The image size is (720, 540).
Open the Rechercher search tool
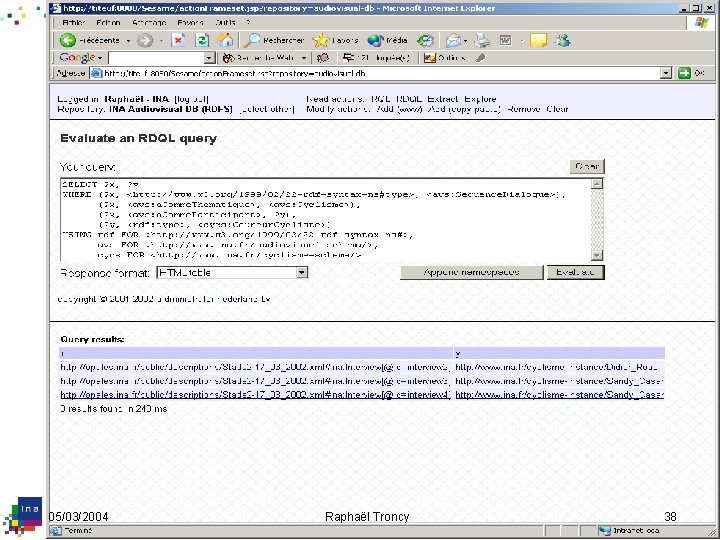274,40
